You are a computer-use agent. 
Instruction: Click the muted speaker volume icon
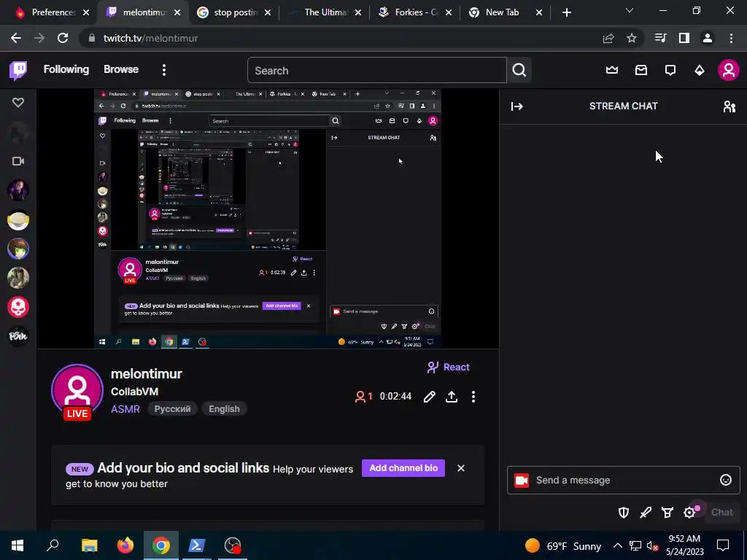(653, 545)
